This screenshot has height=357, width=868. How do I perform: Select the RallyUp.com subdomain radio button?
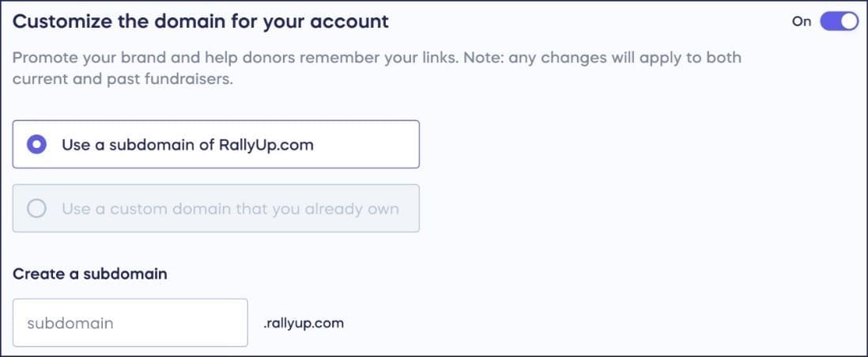[x=36, y=145]
